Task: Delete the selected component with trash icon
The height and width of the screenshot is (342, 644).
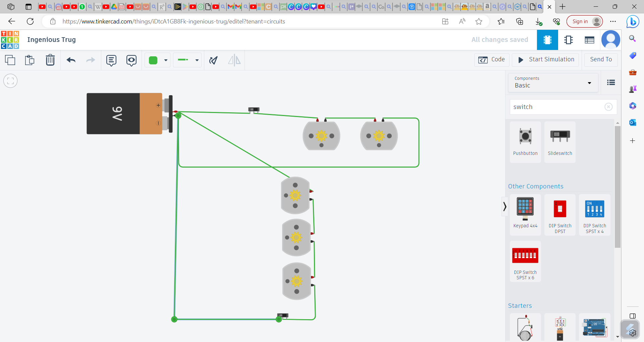Action: (50, 60)
